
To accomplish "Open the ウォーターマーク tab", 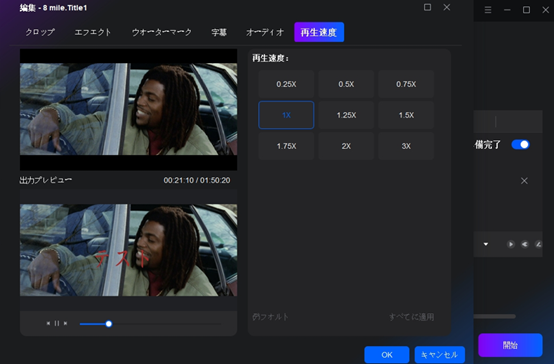I will click(161, 32).
